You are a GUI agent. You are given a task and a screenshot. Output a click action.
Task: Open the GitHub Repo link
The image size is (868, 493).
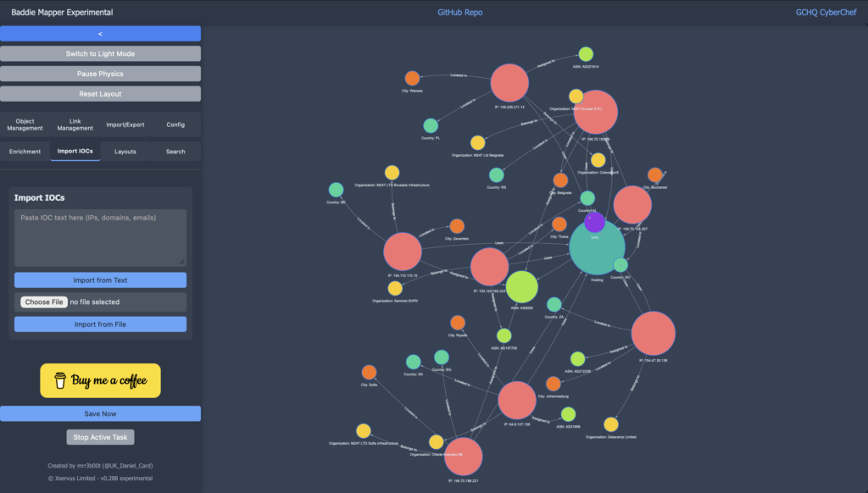459,13
